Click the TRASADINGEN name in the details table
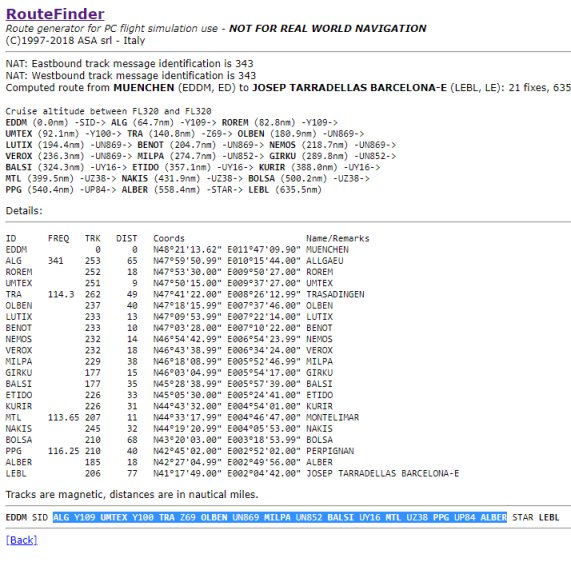 click(335, 294)
